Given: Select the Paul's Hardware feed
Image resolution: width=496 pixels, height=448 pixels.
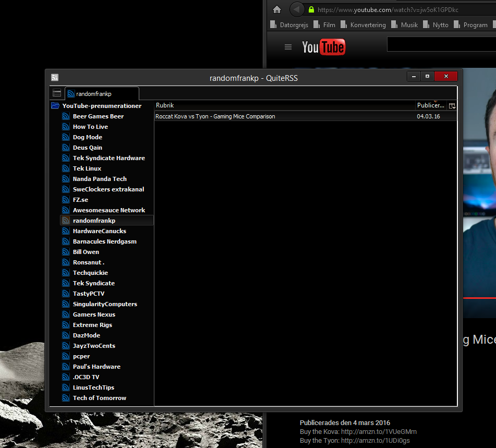Looking at the screenshot, I should [96, 367].
